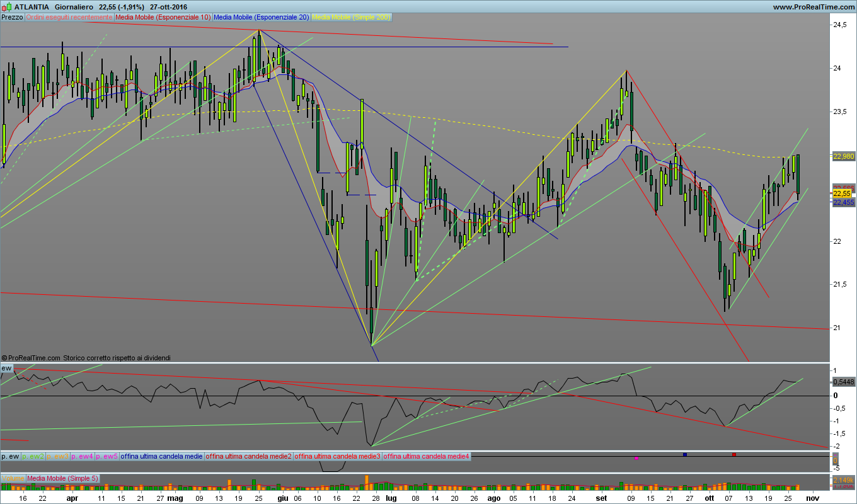The width and height of the screenshot is (857, 504).
Task: Click the 0,5448 ew value tag
Action: tap(843, 382)
